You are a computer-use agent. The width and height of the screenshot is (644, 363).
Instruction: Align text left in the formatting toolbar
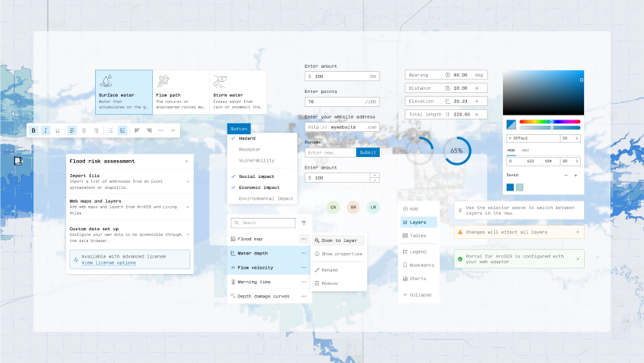pyautogui.click(x=72, y=130)
